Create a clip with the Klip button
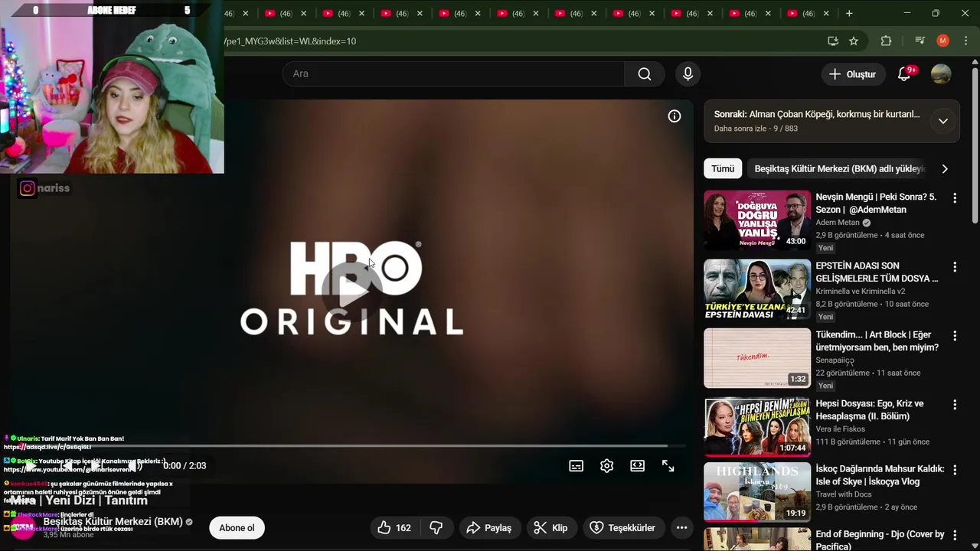980x551 pixels. [x=550, y=527]
